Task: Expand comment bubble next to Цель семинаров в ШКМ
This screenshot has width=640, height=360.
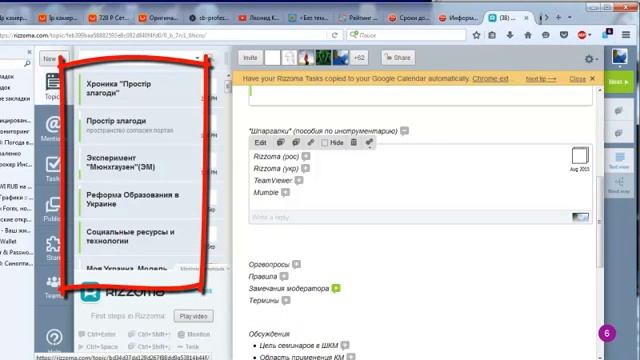Action: tap(345, 345)
